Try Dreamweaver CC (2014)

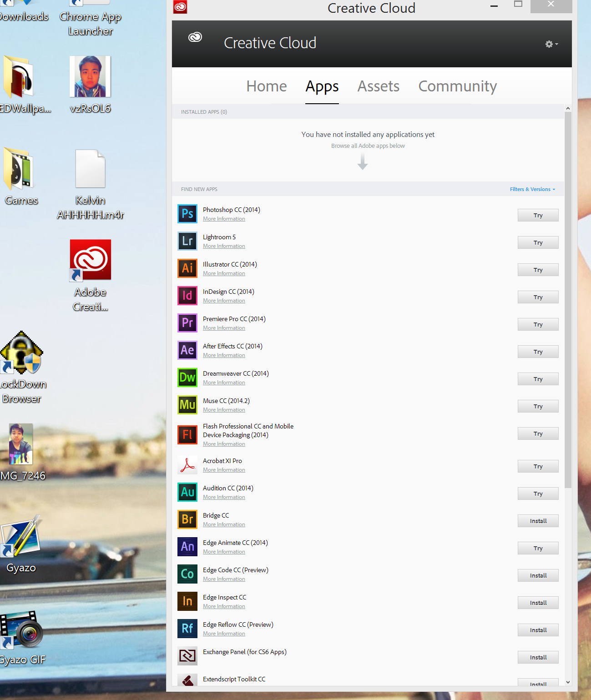tap(538, 379)
